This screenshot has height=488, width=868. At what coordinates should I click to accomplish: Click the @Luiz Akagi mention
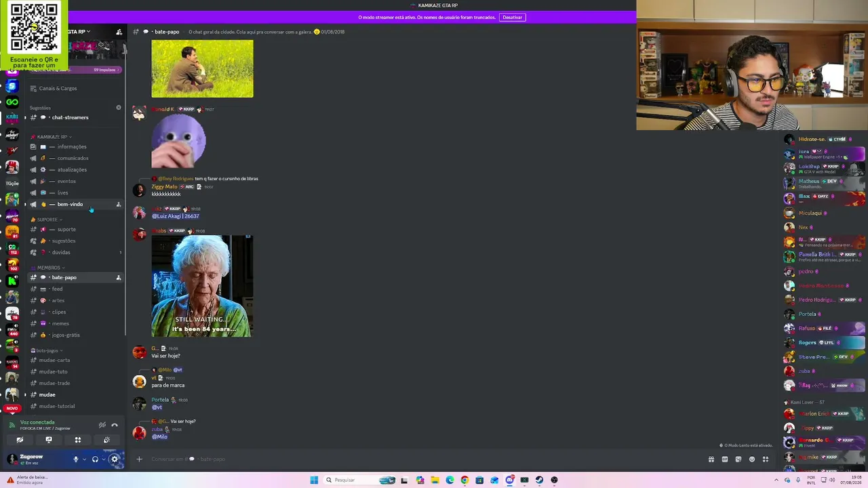[176, 216]
